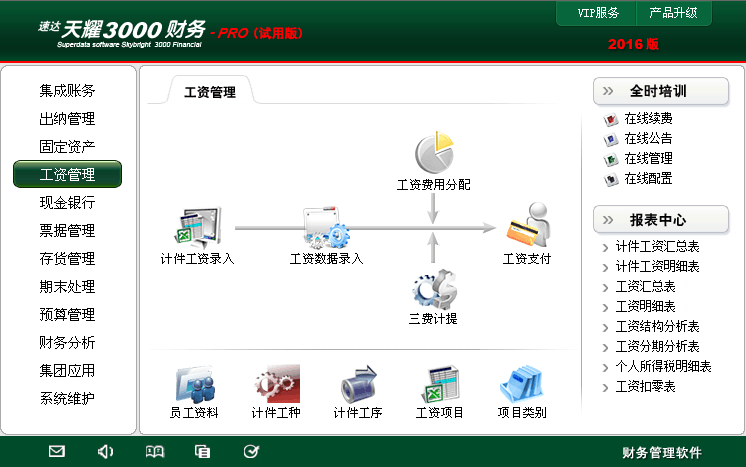Click the chevron beside 计件工资汇总表
Image resolution: width=746 pixels, height=467 pixels.
click(x=605, y=247)
